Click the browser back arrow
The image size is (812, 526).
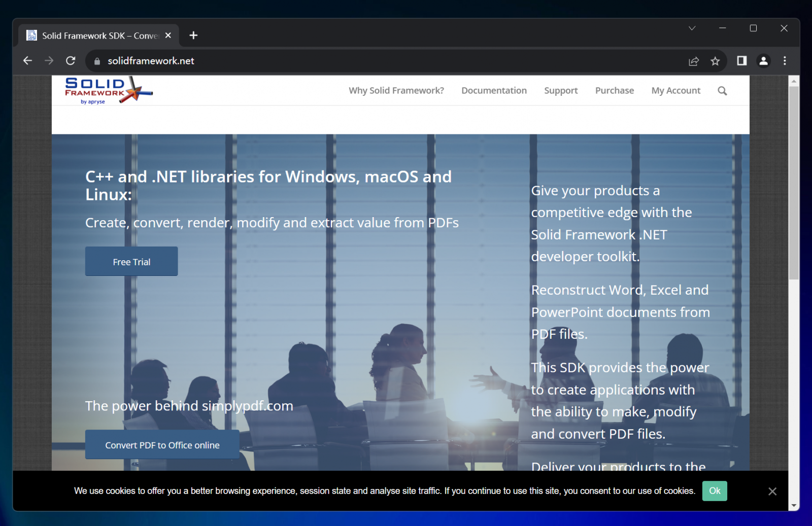click(x=27, y=61)
